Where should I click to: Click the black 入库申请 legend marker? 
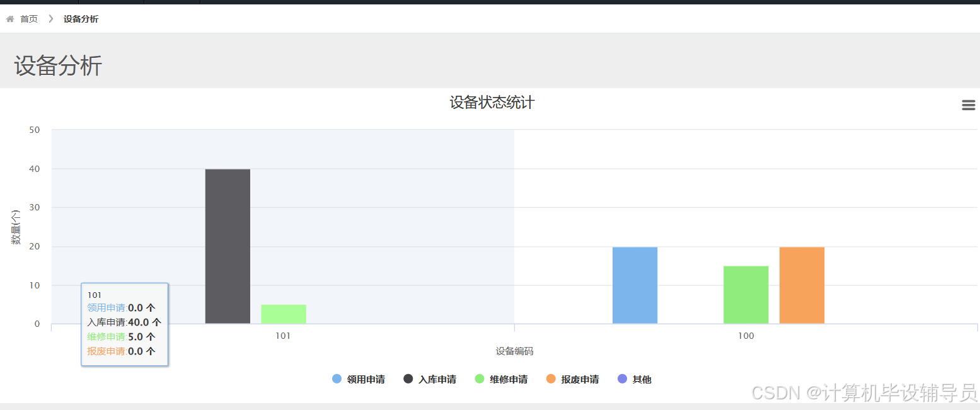coord(408,379)
